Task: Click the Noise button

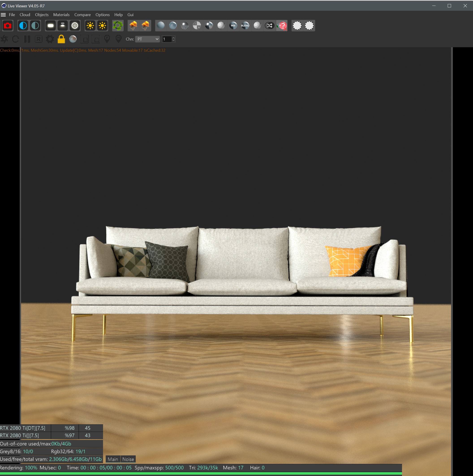Action: point(128,459)
